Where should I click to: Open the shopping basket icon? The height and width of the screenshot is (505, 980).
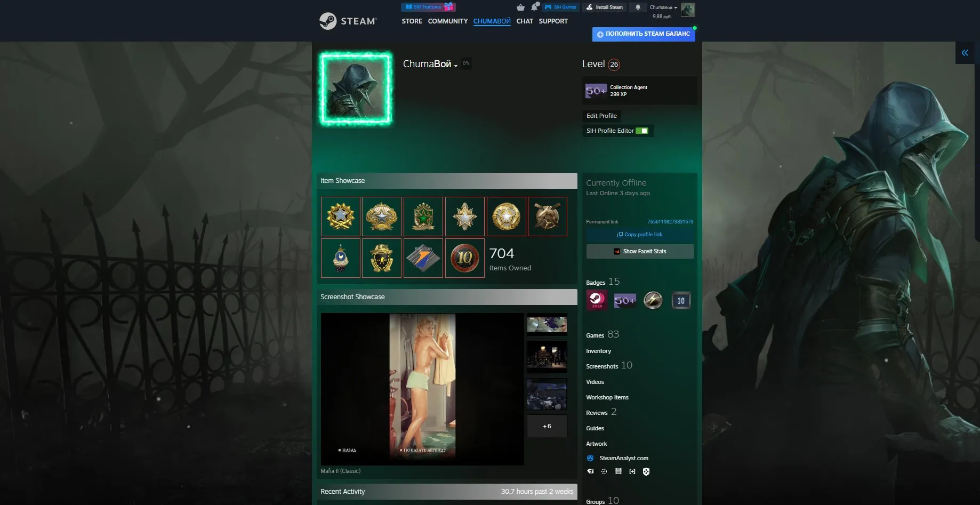coord(520,7)
